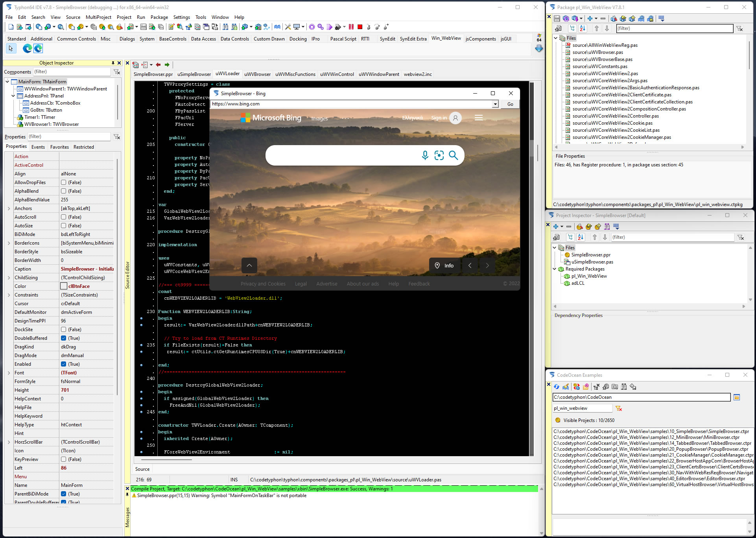Expand the Anchors property
Screen dimensions: 756x538
tap(9, 208)
